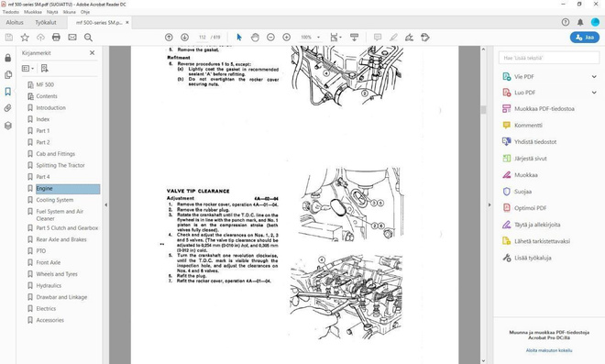Click the Jaa share button
The width and height of the screenshot is (605, 364).
[x=585, y=38]
